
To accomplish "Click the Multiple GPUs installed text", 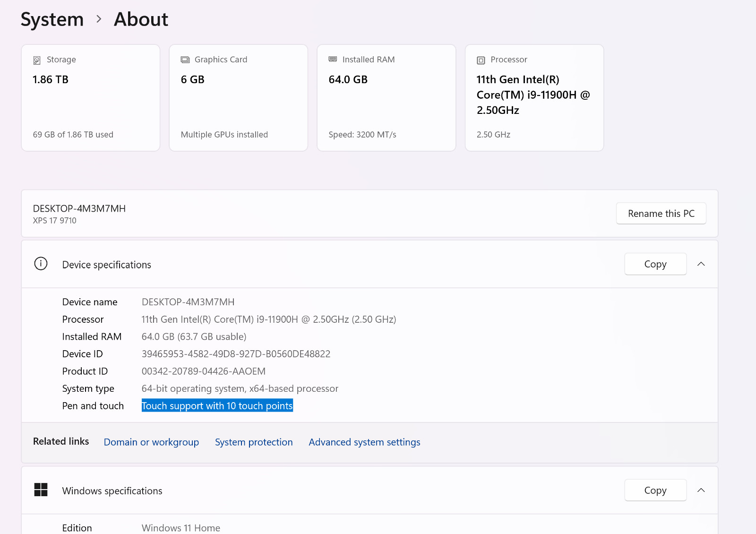I will (x=224, y=135).
